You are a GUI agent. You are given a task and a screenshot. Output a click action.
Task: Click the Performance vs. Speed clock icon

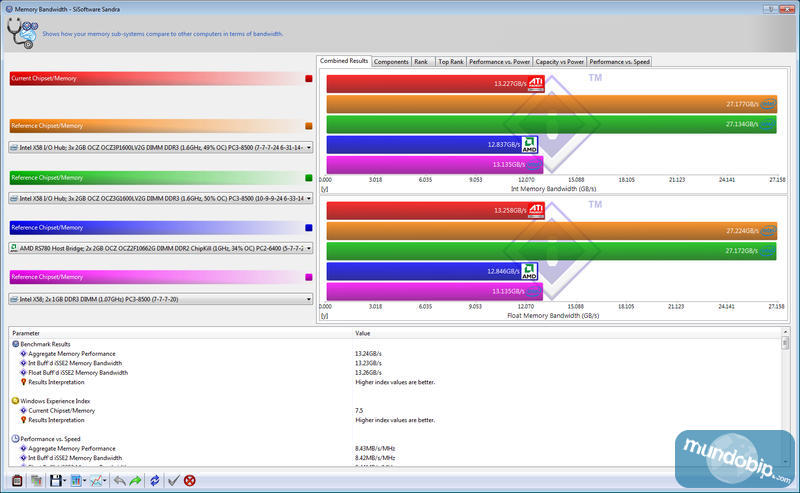15,438
